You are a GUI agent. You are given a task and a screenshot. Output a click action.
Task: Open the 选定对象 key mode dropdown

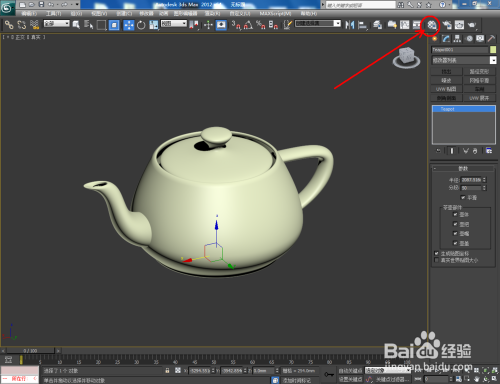[388, 370]
